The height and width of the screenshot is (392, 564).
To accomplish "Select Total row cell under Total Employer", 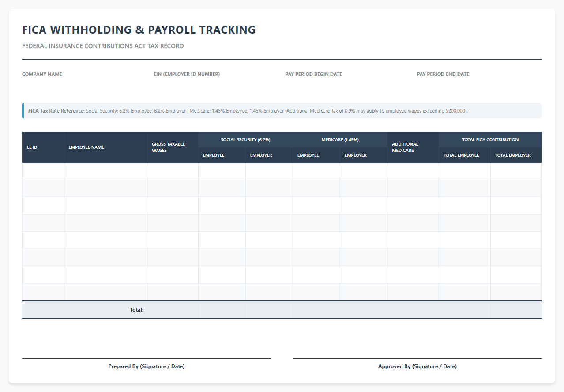I will tap(516, 309).
